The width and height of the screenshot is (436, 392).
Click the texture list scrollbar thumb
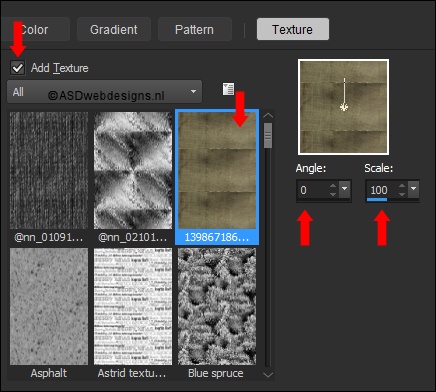pos(268,135)
